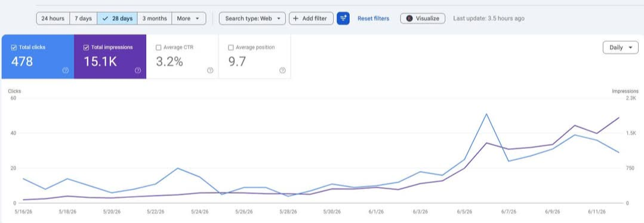
Task: Uncheck the Total impressions checkbox
Action: [x=86, y=48]
